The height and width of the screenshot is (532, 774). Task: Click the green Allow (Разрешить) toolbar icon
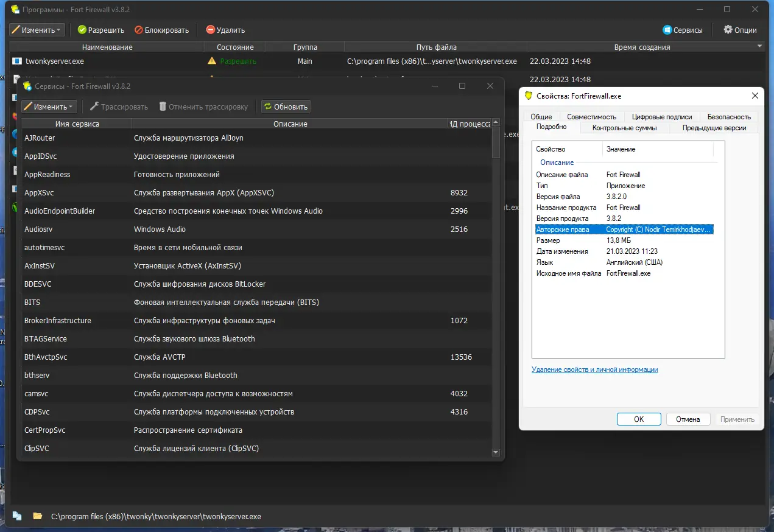82,30
